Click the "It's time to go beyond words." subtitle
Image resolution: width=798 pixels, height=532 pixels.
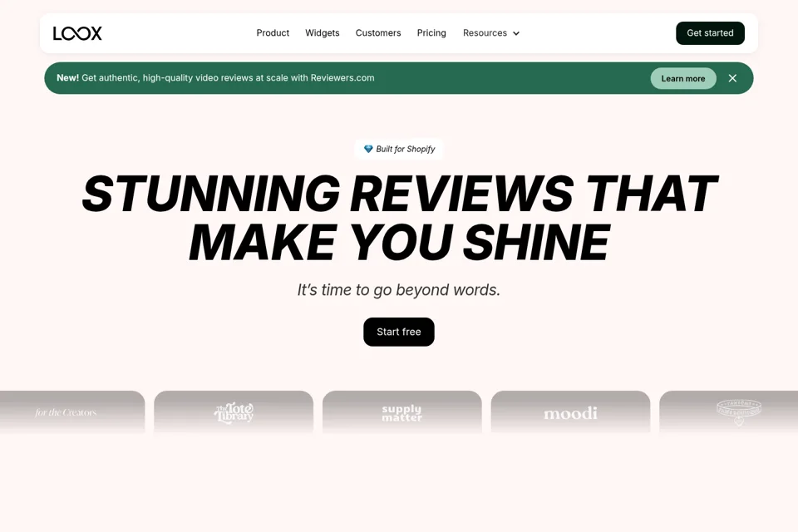pyautogui.click(x=399, y=289)
